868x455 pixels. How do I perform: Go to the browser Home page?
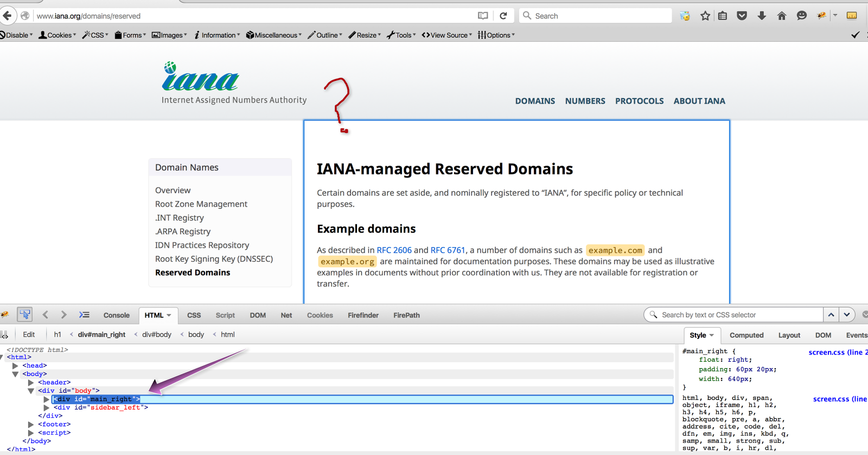click(782, 16)
